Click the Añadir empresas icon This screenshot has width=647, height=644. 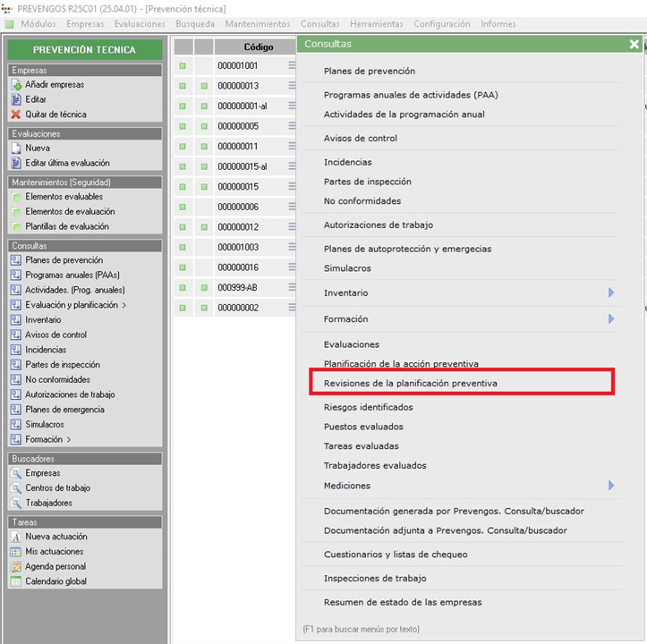16,85
